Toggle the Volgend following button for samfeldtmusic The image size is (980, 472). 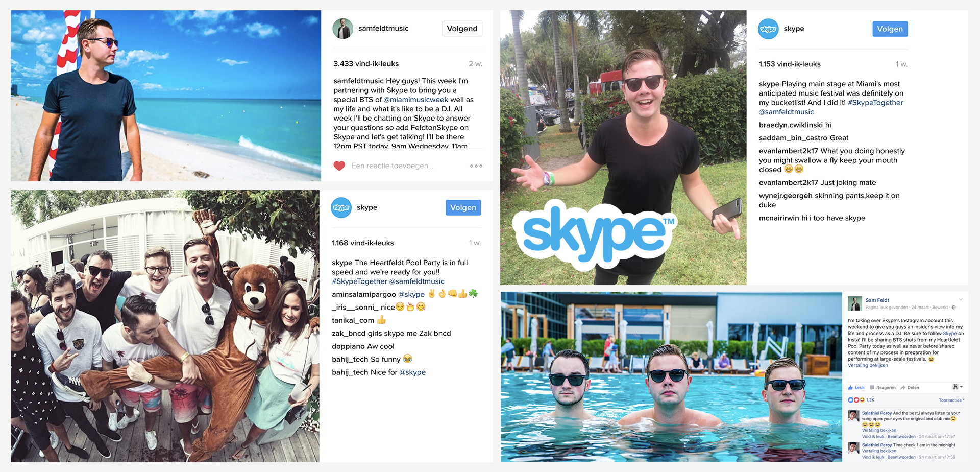pyautogui.click(x=462, y=29)
